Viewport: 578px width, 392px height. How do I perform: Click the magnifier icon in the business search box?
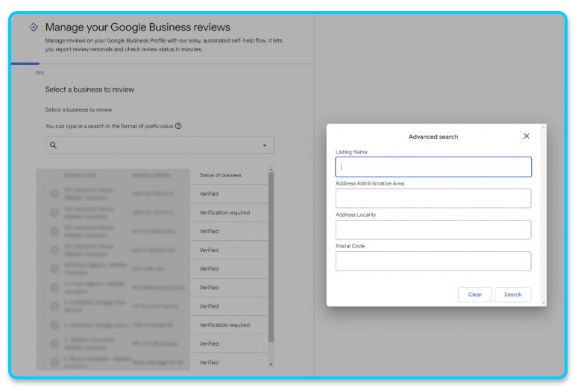tap(54, 145)
